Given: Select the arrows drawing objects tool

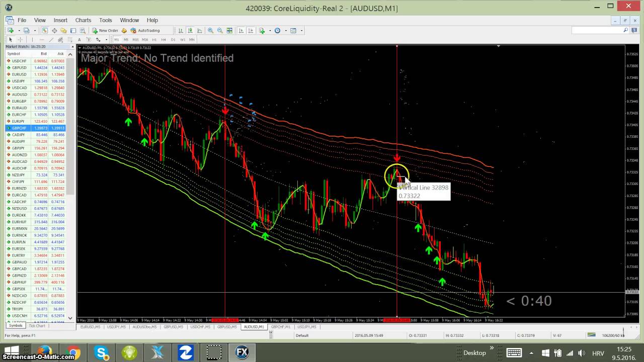Looking at the screenshot, I should (98, 40).
